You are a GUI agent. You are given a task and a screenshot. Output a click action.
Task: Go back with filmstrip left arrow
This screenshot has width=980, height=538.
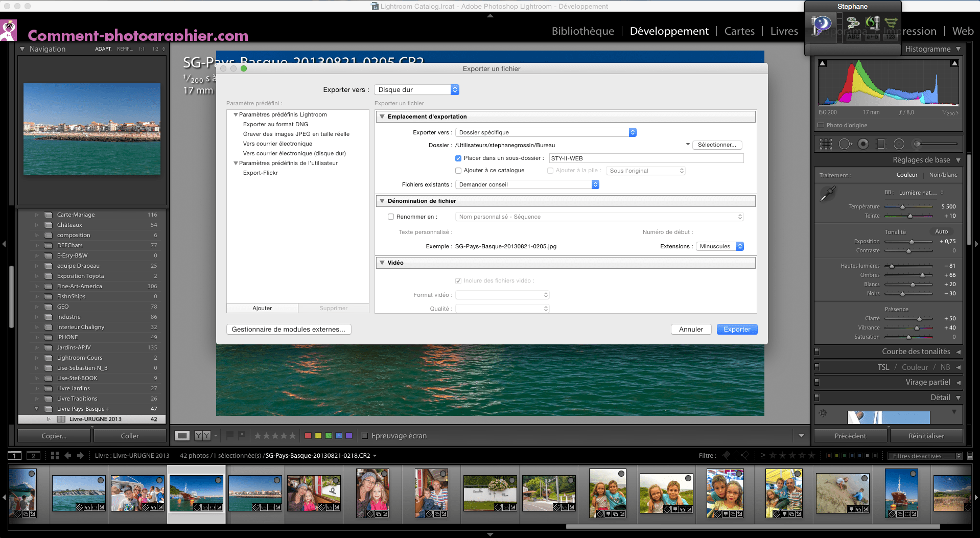67,456
